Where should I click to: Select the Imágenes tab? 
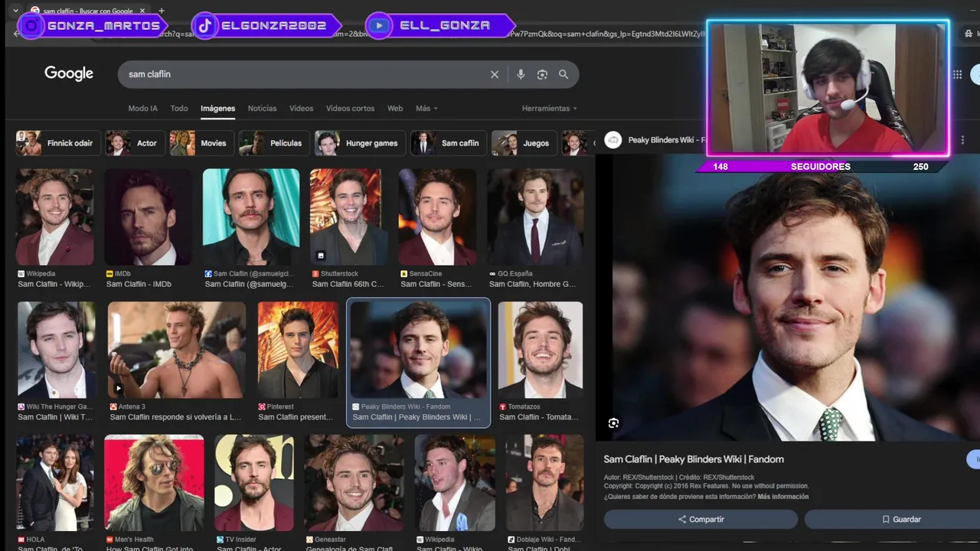(x=217, y=108)
